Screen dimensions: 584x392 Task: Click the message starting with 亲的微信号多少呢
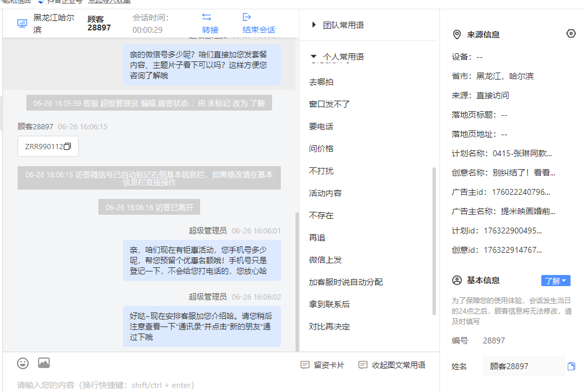pyautogui.click(x=201, y=65)
